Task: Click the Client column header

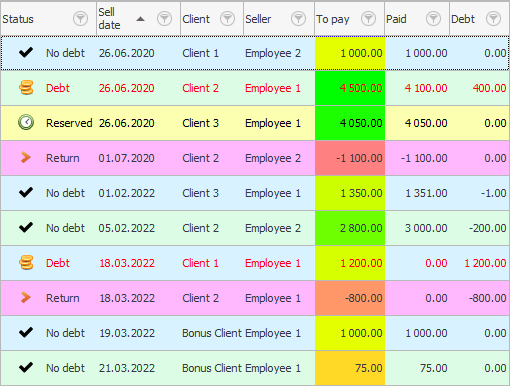Action: (212, 19)
